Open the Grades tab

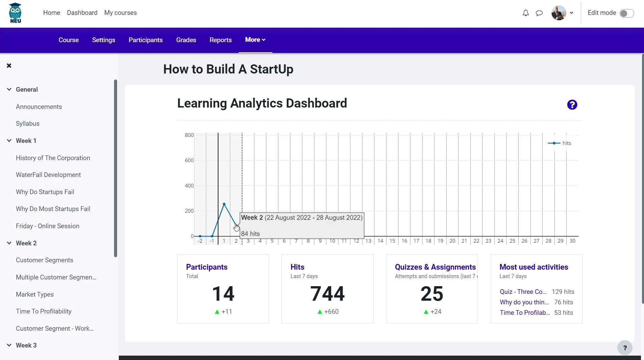[186, 40]
